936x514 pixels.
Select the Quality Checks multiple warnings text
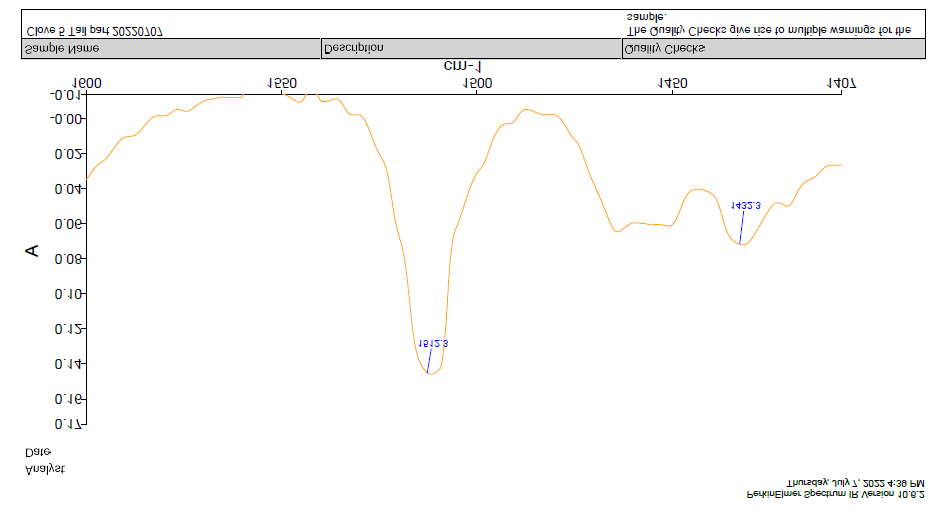768,24
